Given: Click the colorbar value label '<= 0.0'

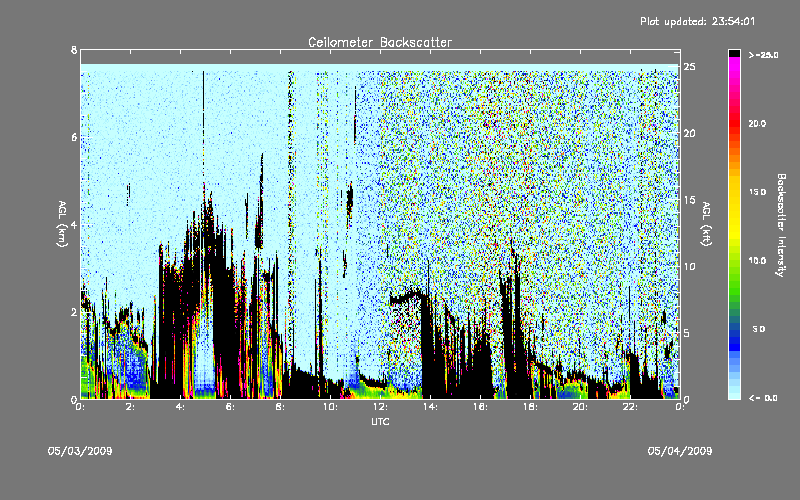Looking at the screenshot, I should click(x=763, y=398).
